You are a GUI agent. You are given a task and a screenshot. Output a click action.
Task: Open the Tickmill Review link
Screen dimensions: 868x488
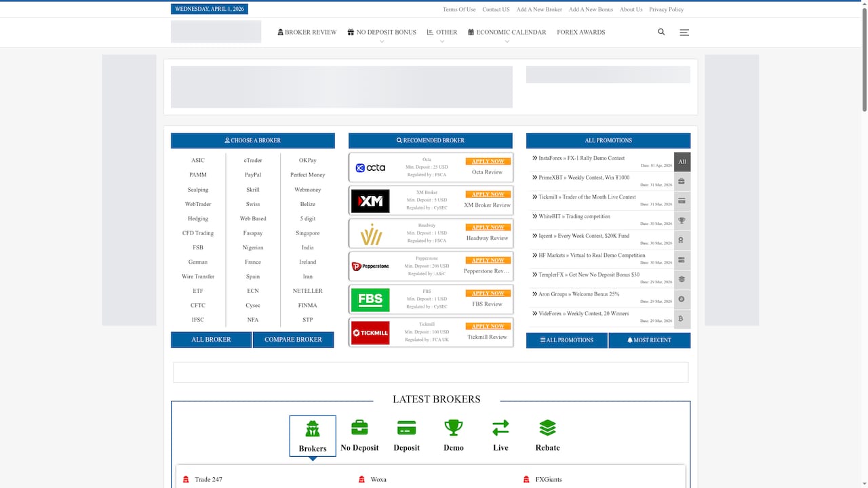pyautogui.click(x=487, y=337)
